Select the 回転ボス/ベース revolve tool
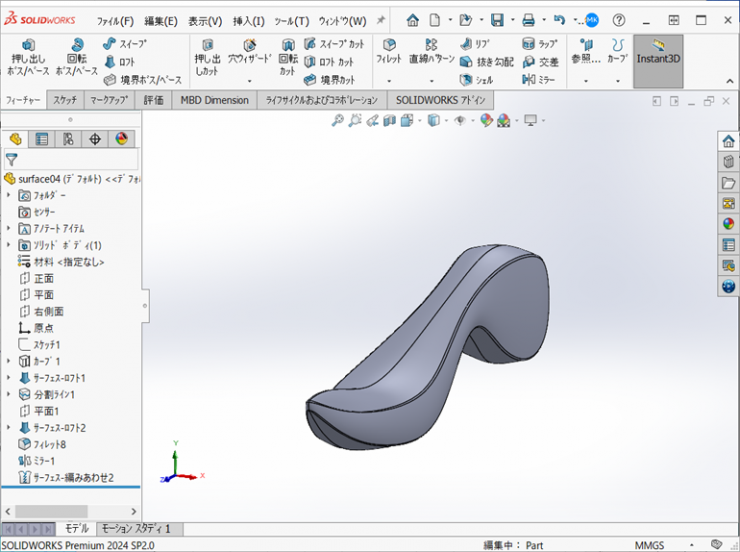Image resolution: width=740 pixels, height=552 pixels. tap(77, 59)
